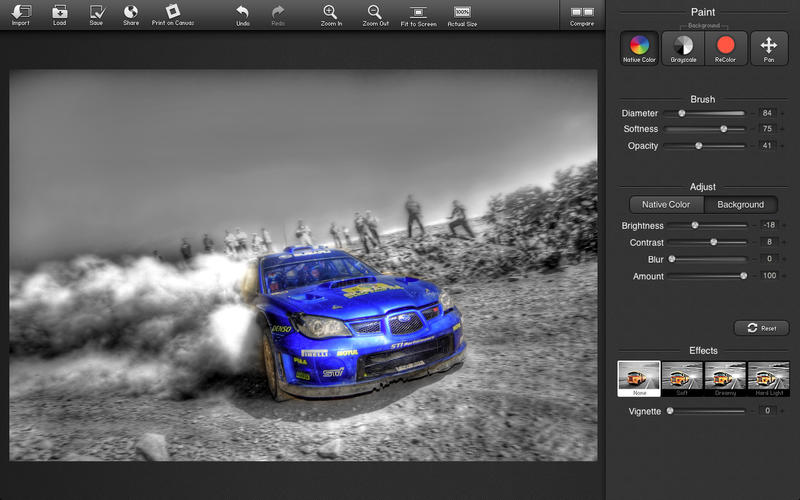
Task: Click the Blur value field showing 0
Action: (769, 259)
